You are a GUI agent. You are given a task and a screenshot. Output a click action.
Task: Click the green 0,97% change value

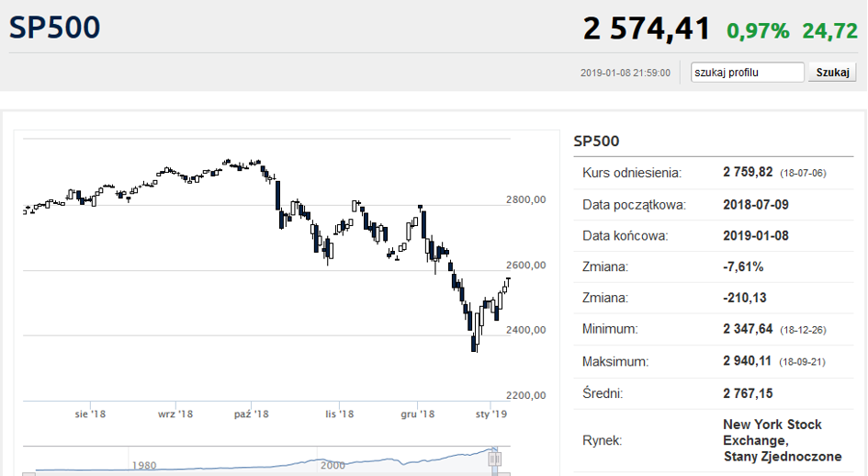(x=758, y=31)
